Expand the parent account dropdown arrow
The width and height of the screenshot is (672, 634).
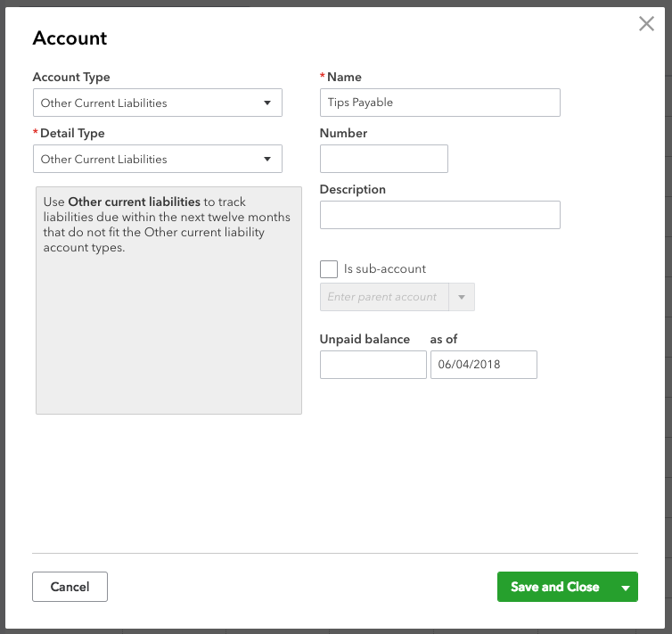(x=462, y=297)
